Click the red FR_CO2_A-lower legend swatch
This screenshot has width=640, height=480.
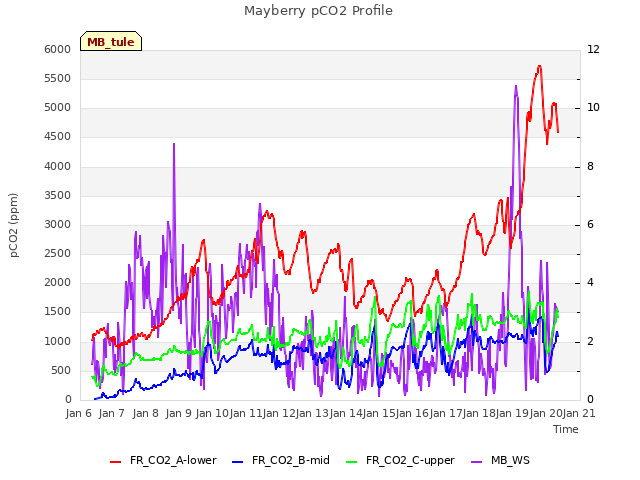coord(116,462)
